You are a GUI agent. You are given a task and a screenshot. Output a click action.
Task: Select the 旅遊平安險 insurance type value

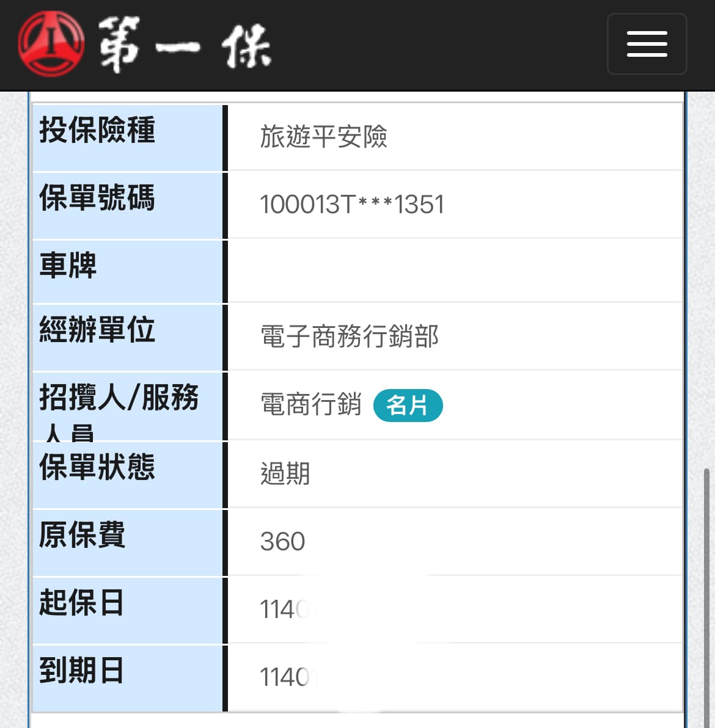pyautogui.click(x=323, y=137)
